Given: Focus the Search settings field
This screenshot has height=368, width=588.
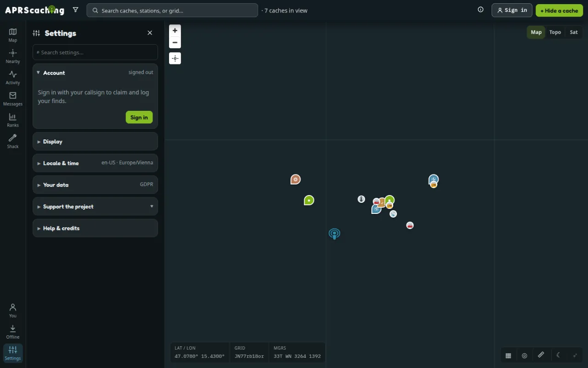Looking at the screenshot, I should pyautogui.click(x=95, y=52).
